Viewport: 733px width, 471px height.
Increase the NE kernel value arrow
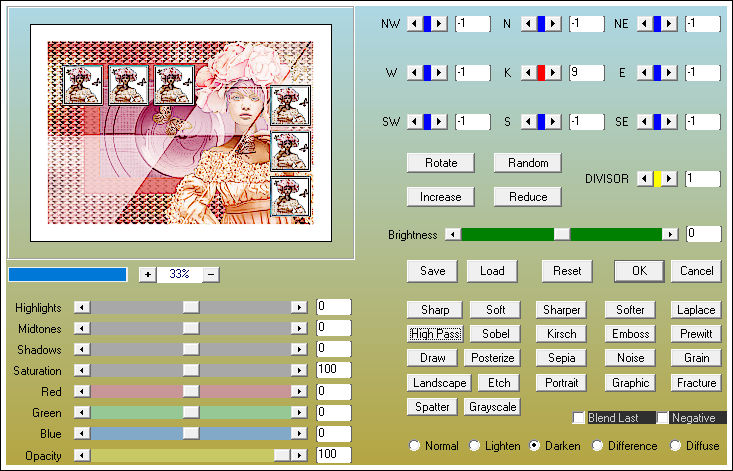[x=669, y=23]
